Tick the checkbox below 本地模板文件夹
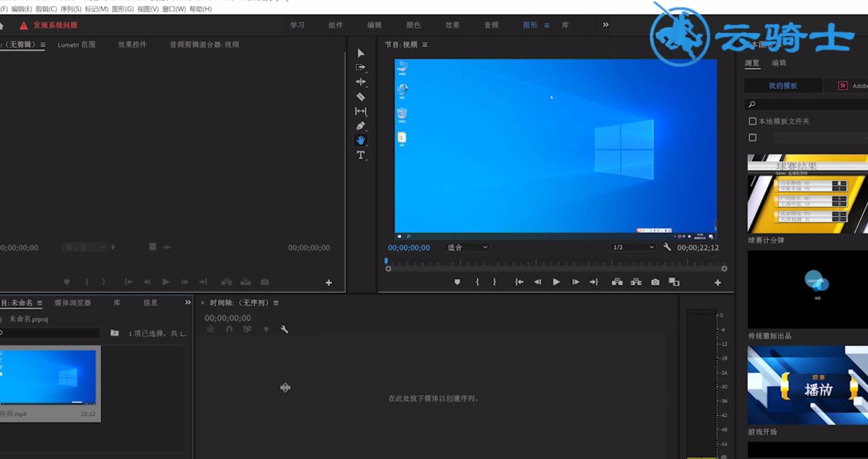This screenshot has height=459, width=868. [753, 138]
